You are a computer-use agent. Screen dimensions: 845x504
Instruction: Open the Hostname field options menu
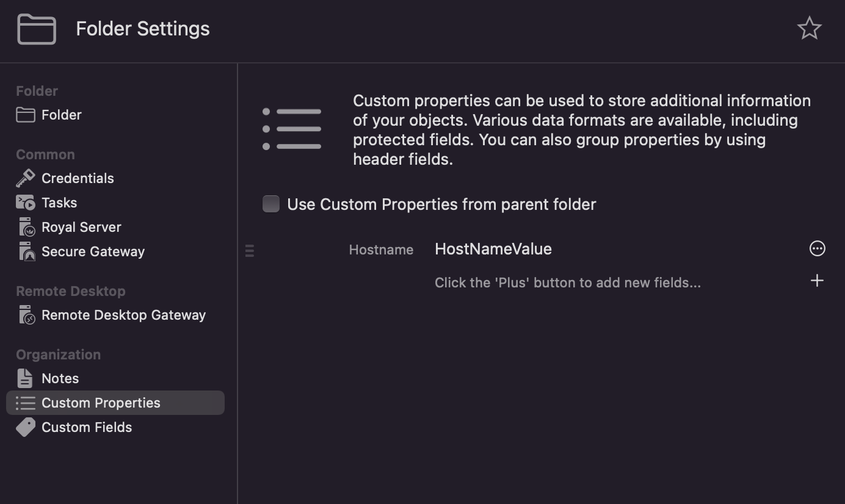pos(817,249)
